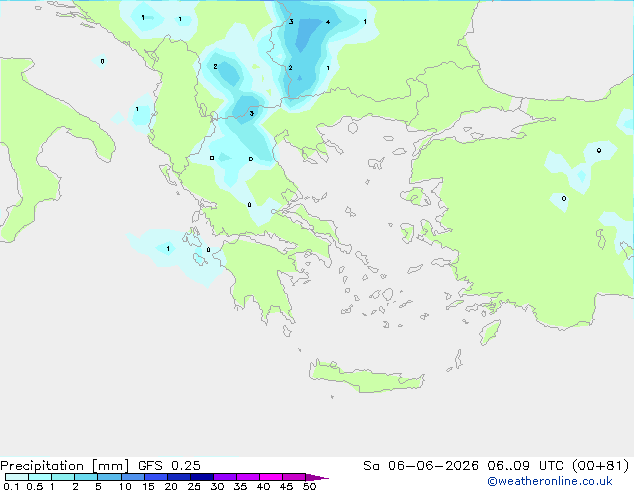Viewport: 634px width, 490px height.
Task: Click the over-50 arrow tip of legend
Action: (x=317, y=477)
